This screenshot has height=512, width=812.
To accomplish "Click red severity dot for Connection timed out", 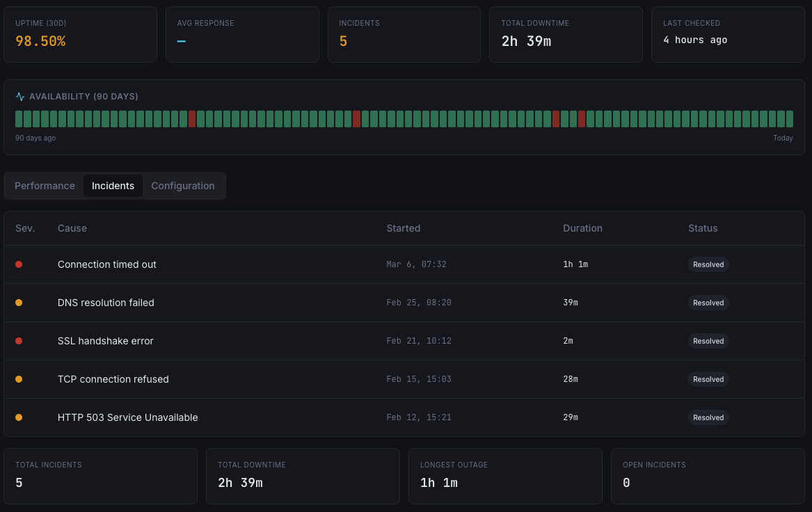I will point(20,264).
